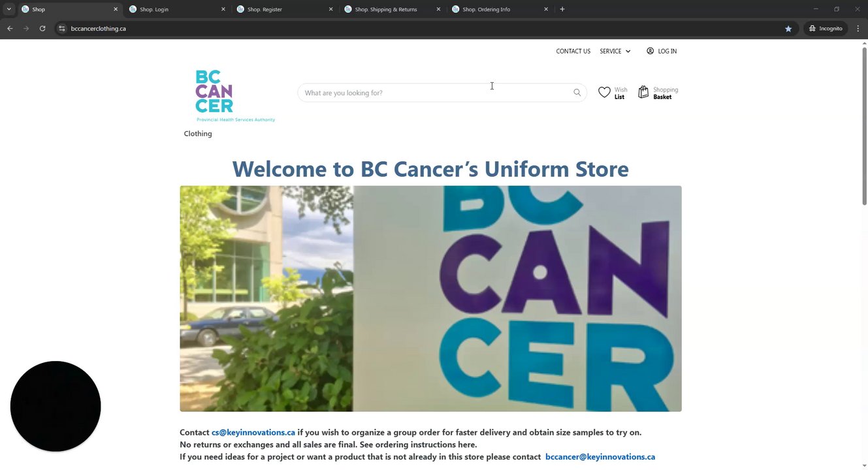The image size is (868, 470).
Task: Open the new tab plus button
Action: click(x=562, y=9)
